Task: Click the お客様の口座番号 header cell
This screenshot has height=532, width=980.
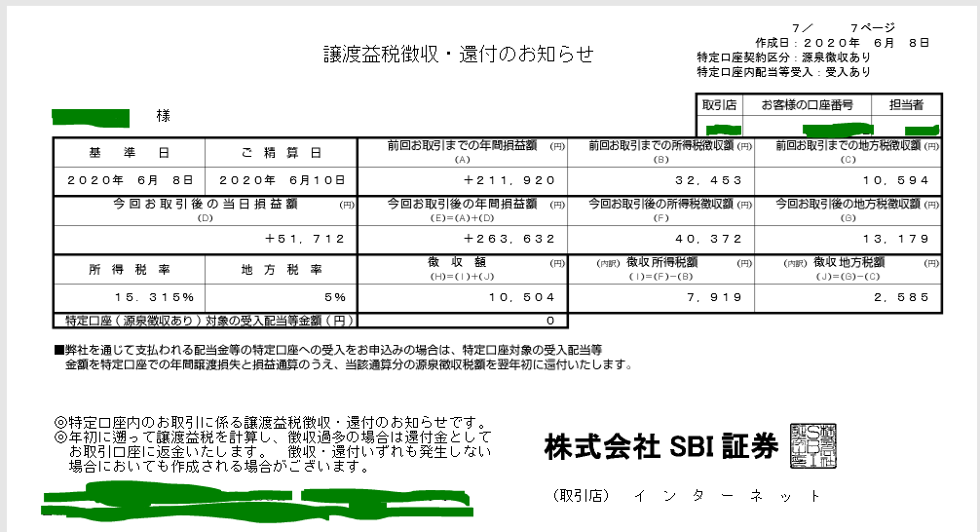Action: (x=807, y=105)
